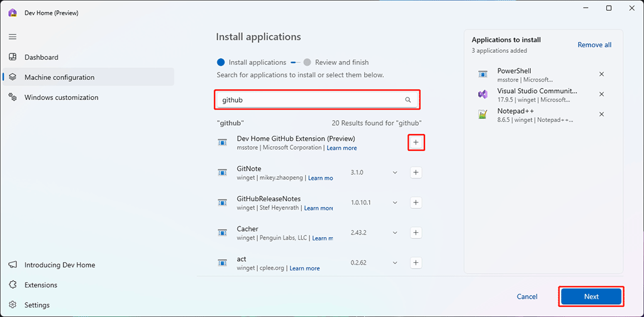Expand GitHubReleaseNotes version dropdown
The width and height of the screenshot is (644, 317).
(x=395, y=203)
